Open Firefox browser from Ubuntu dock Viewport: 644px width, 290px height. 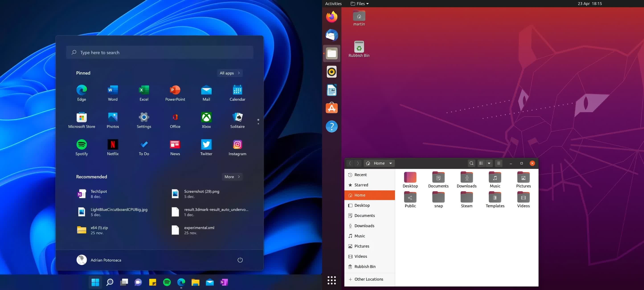[x=331, y=16]
